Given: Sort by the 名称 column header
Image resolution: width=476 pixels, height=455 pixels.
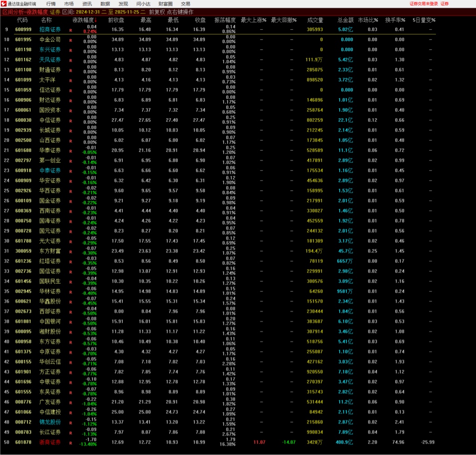Looking at the screenshot, I should pos(46,20).
